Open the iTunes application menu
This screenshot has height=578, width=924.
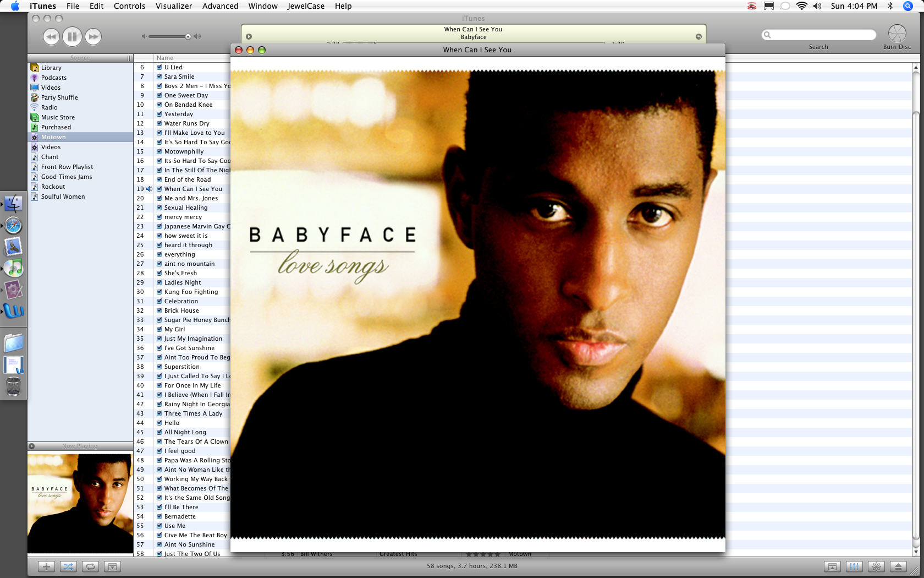click(43, 6)
